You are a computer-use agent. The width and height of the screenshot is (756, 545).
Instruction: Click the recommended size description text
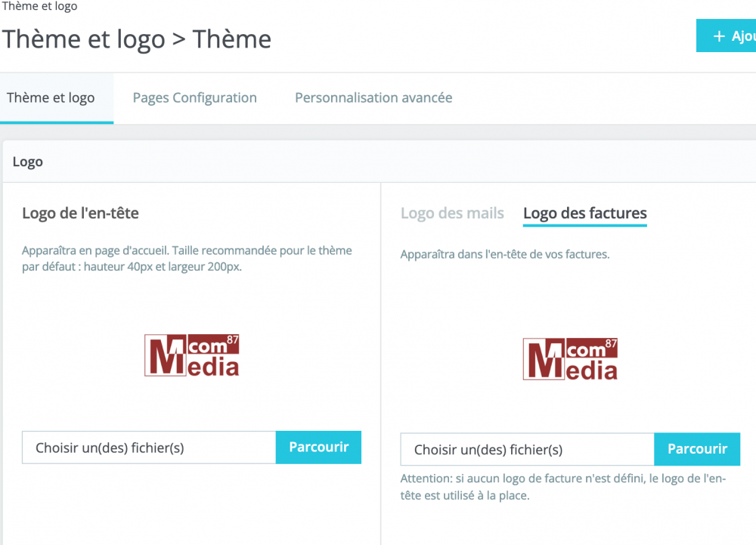tap(187, 259)
